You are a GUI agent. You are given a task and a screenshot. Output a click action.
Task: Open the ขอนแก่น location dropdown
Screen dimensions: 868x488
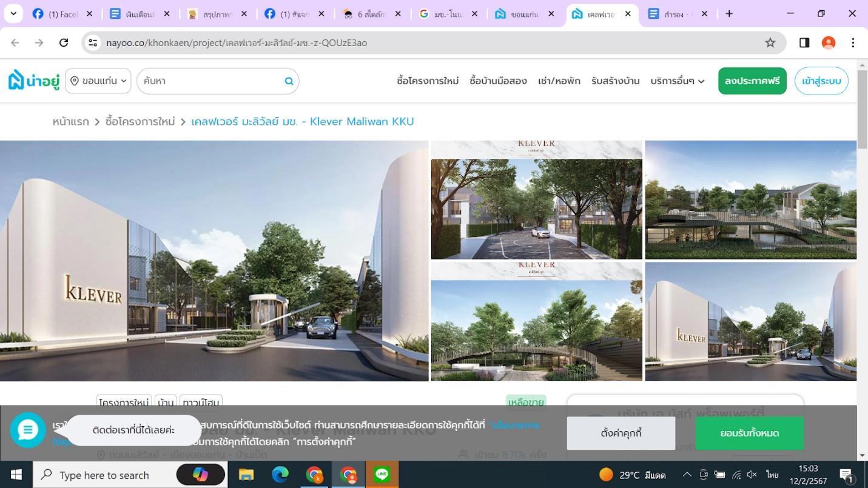[x=98, y=81]
